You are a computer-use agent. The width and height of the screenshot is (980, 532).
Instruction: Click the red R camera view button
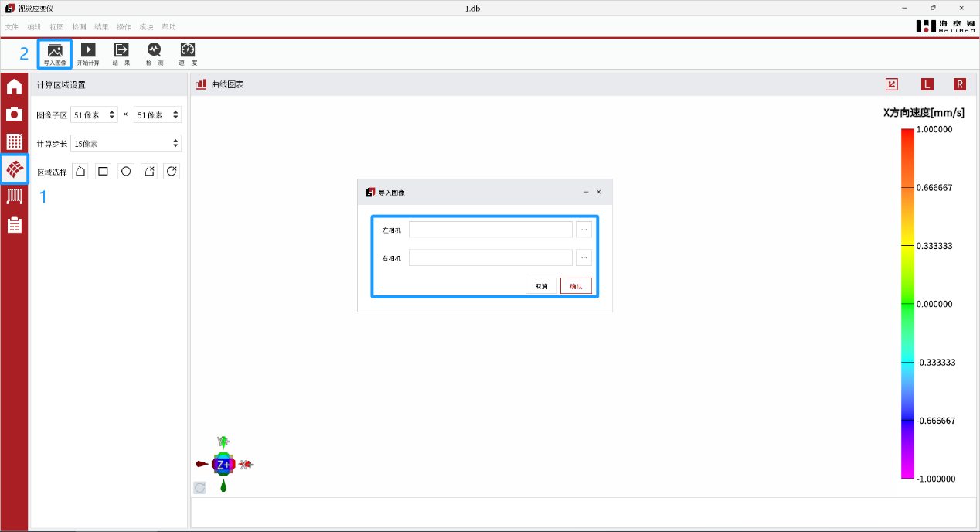click(x=960, y=84)
